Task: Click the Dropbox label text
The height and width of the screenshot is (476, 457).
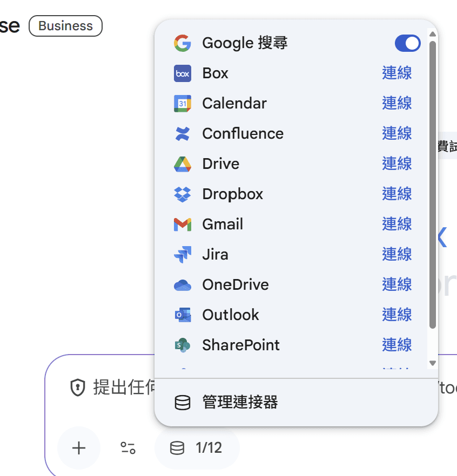Action: click(233, 194)
